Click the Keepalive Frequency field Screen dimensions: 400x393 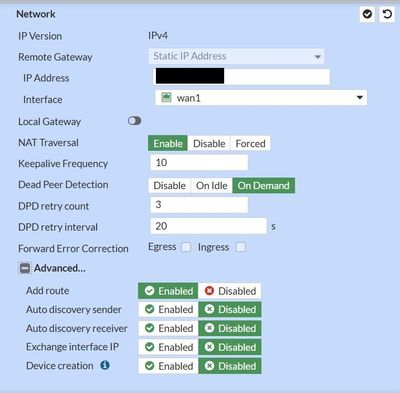(199, 163)
